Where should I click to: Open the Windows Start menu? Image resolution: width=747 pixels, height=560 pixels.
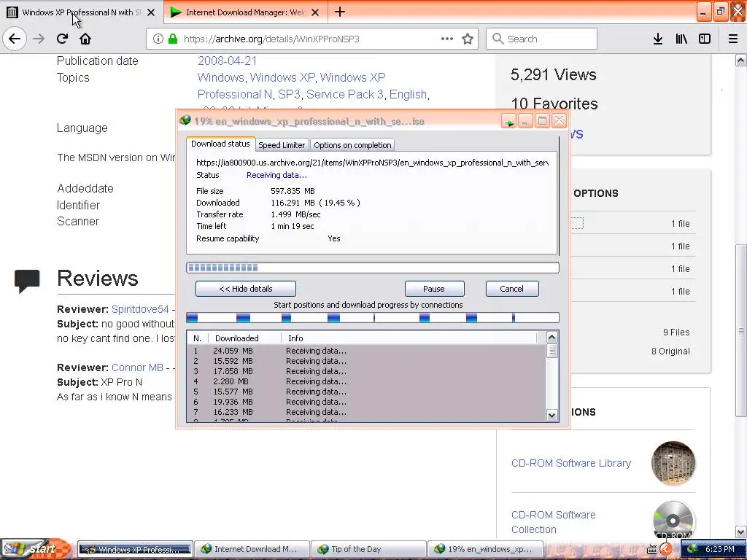click(36, 549)
